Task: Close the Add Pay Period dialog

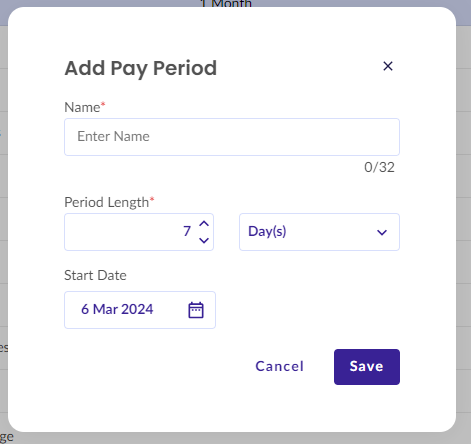Action: tap(388, 66)
